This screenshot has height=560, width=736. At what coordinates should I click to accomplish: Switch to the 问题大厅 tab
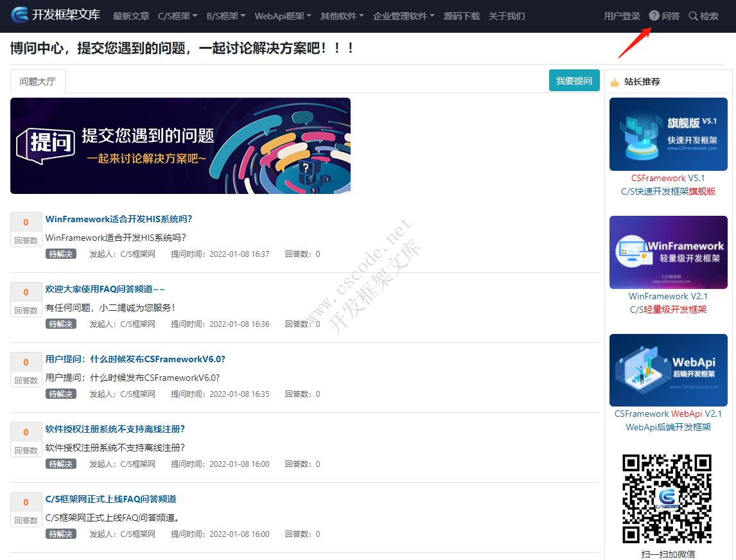(37, 81)
